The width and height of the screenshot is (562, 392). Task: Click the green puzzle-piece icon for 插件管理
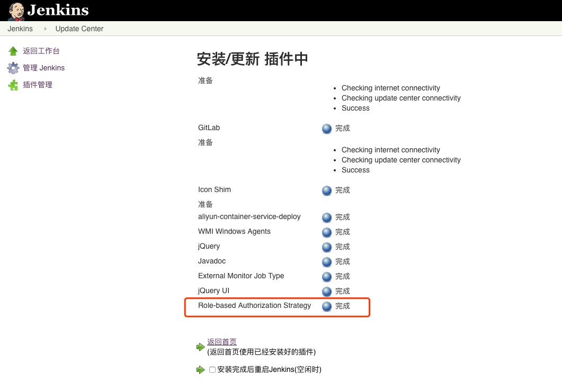(13, 85)
